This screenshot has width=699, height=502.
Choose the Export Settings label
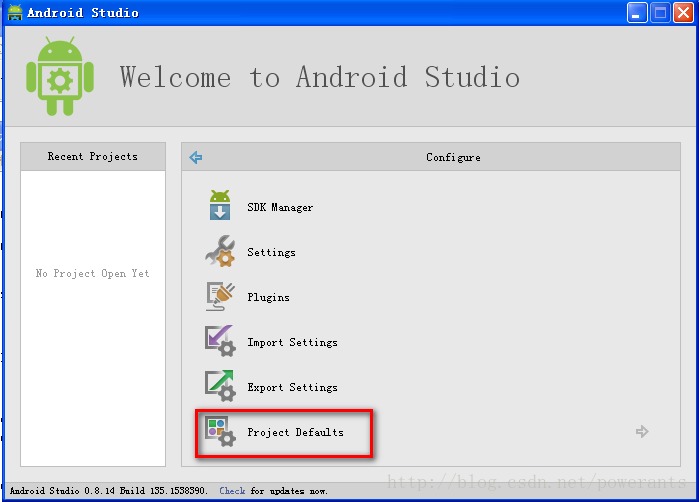coord(292,387)
